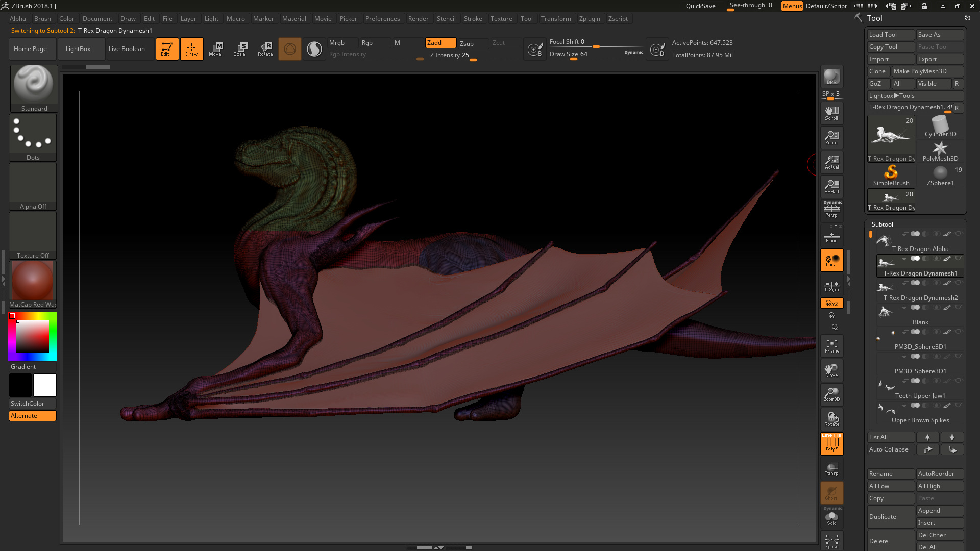The image size is (980, 551).
Task: Click the Actual size icon
Action: [x=831, y=162]
